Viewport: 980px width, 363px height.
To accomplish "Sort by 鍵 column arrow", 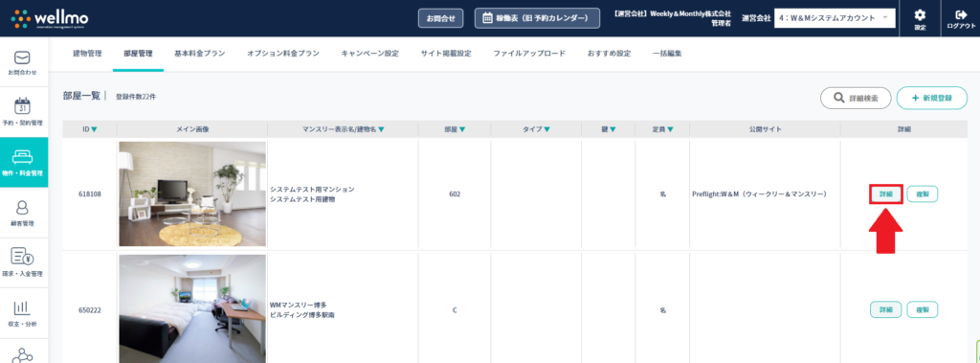I will tap(612, 129).
